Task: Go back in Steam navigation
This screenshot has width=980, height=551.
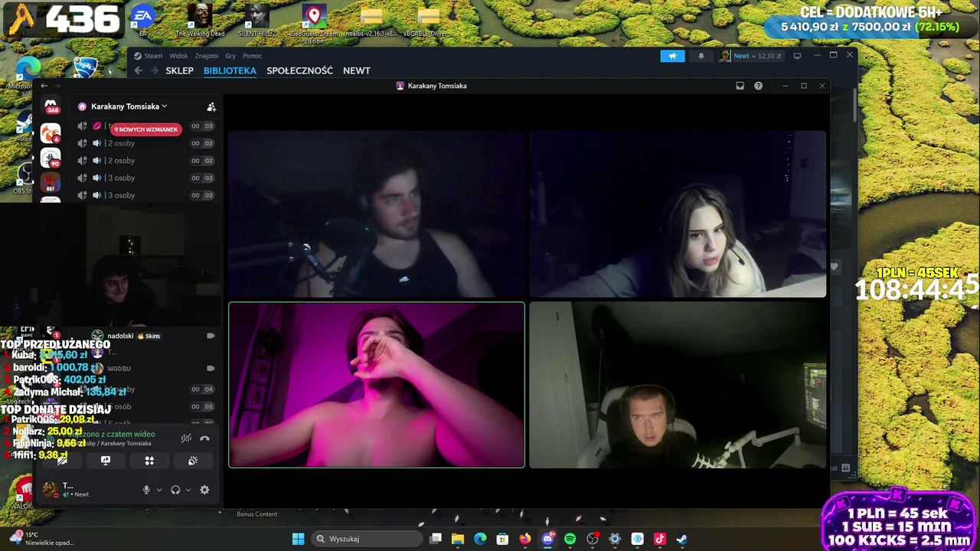Action: coord(139,70)
